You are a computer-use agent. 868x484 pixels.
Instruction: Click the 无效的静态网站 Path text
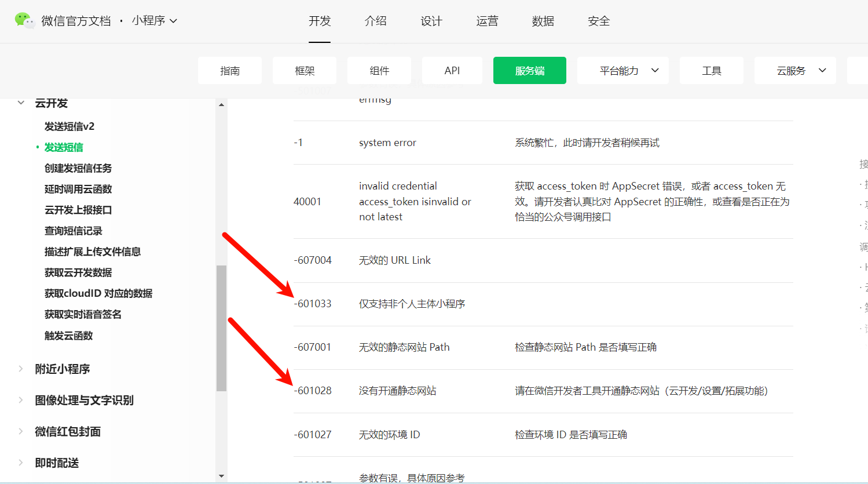(404, 347)
